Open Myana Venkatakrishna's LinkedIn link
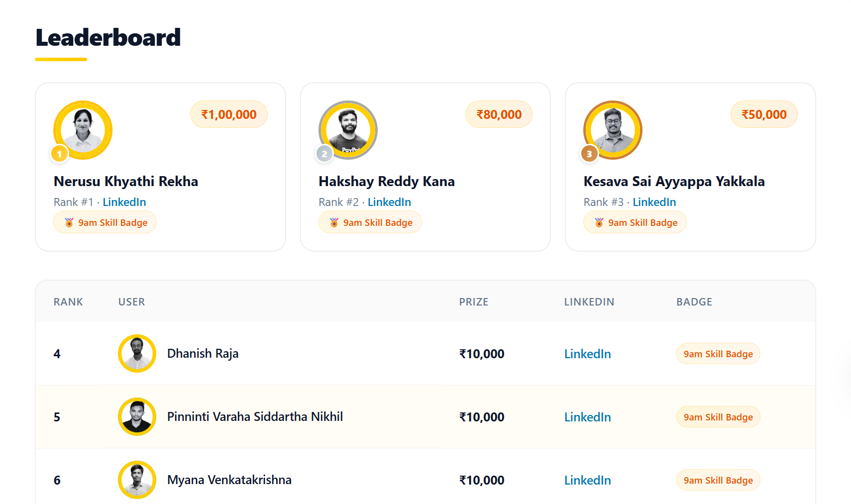This screenshot has height=504, width=851. click(x=588, y=480)
